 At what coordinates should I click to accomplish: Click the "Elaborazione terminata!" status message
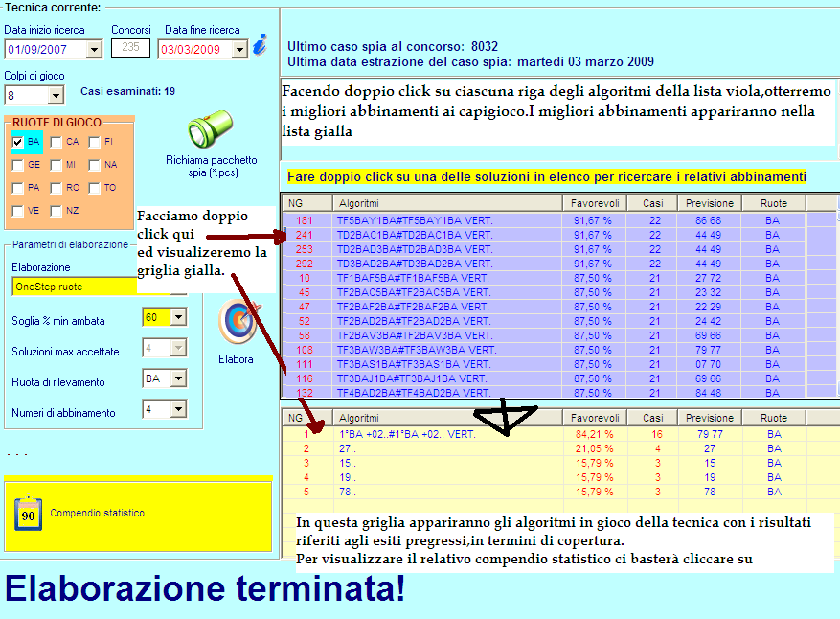(205, 588)
